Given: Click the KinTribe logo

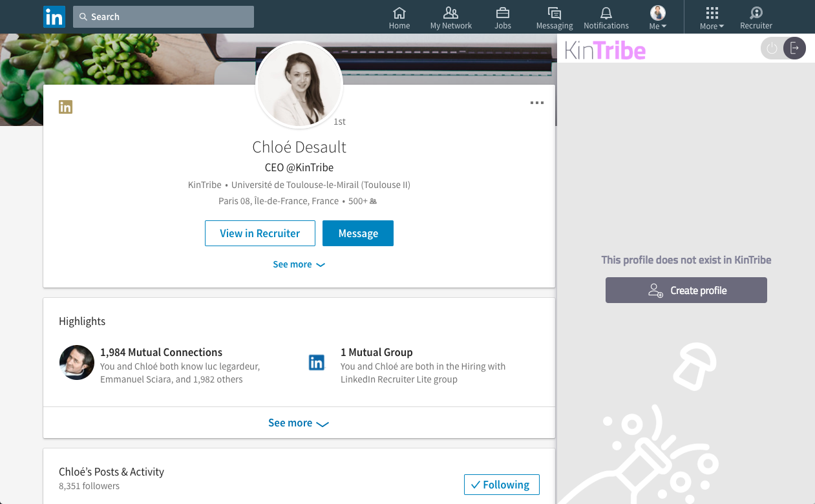Looking at the screenshot, I should pyautogui.click(x=605, y=50).
